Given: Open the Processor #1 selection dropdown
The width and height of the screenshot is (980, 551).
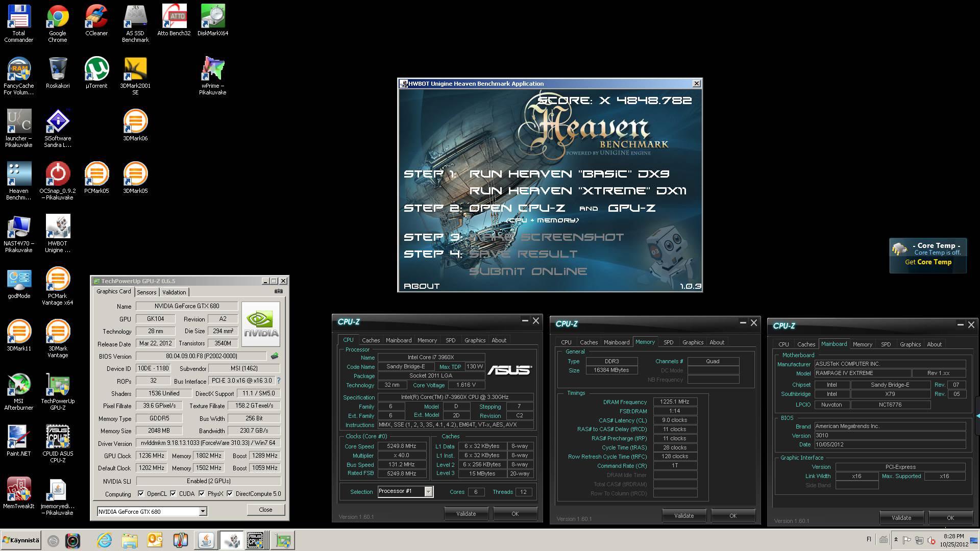Looking at the screenshot, I should click(429, 491).
